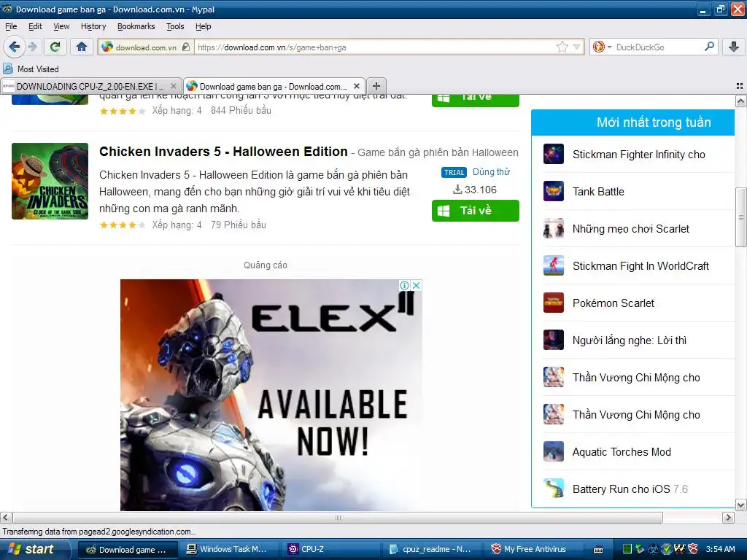The height and width of the screenshot is (560, 747).
Task: Open My Free Antivirus from taskbar
Action: [533, 549]
